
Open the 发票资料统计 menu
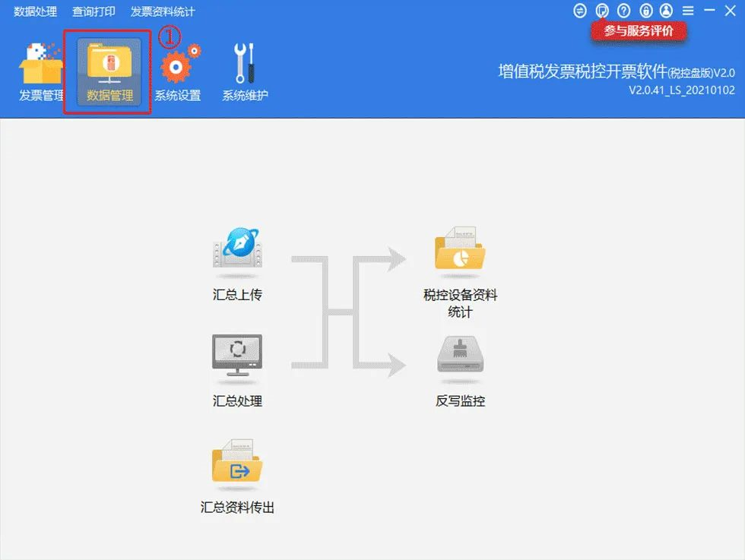[162, 11]
